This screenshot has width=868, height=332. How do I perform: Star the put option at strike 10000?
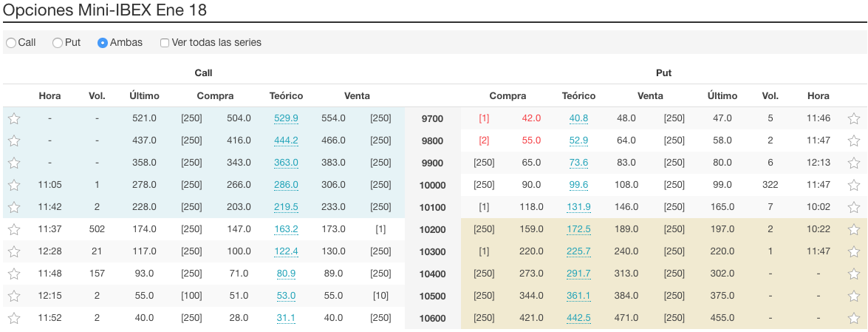854,185
